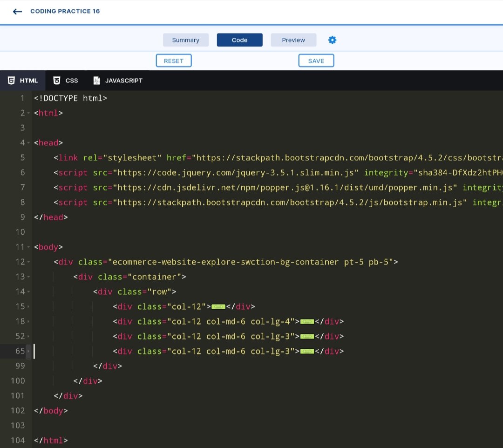Image resolution: width=503 pixels, height=448 pixels.
Task: Click "col-12 col-md-6 col-lg-4" class value
Action: (x=231, y=322)
